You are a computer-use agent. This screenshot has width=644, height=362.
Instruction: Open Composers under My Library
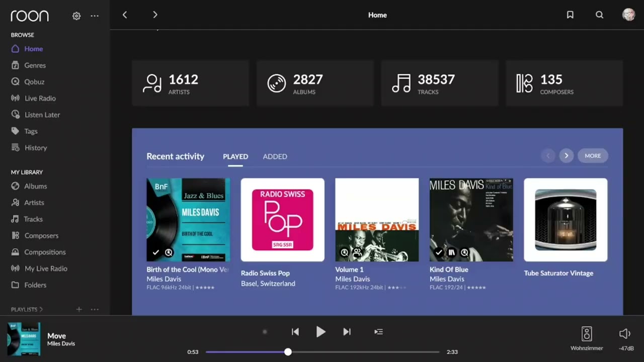pyautogui.click(x=35, y=236)
